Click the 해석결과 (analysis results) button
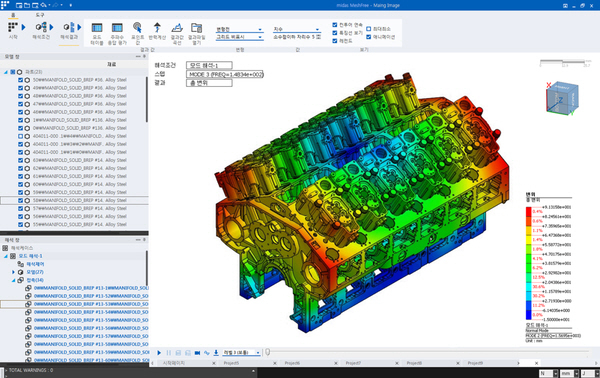The height and width of the screenshot is (378, 600). [69, 37]
